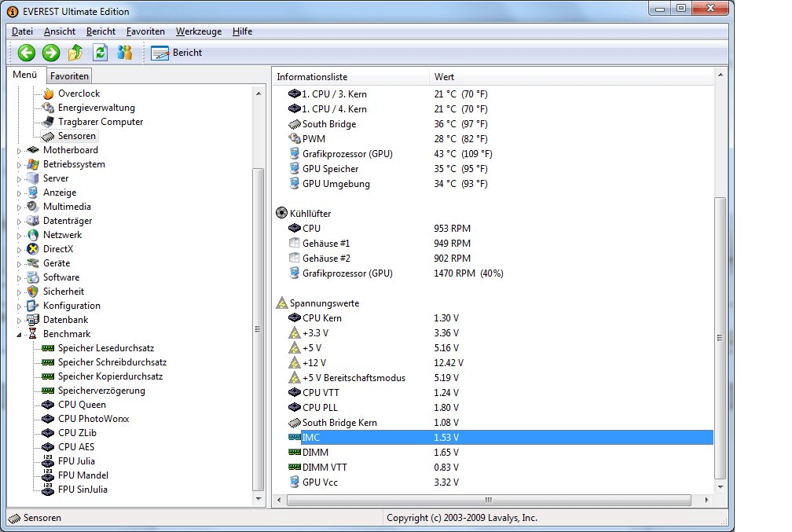Click the Sicherheit shield icon
792x532 pixels.
33,292
